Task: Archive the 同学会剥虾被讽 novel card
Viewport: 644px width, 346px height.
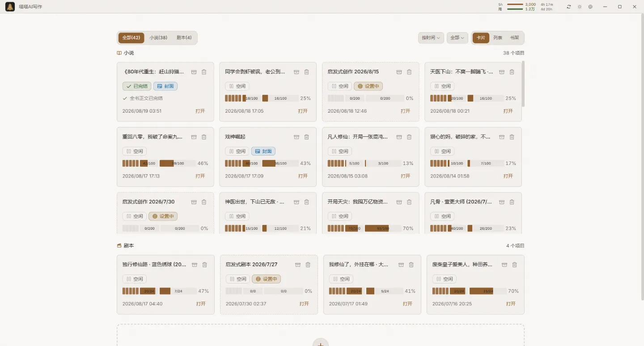Action: [x=297, y=72]
